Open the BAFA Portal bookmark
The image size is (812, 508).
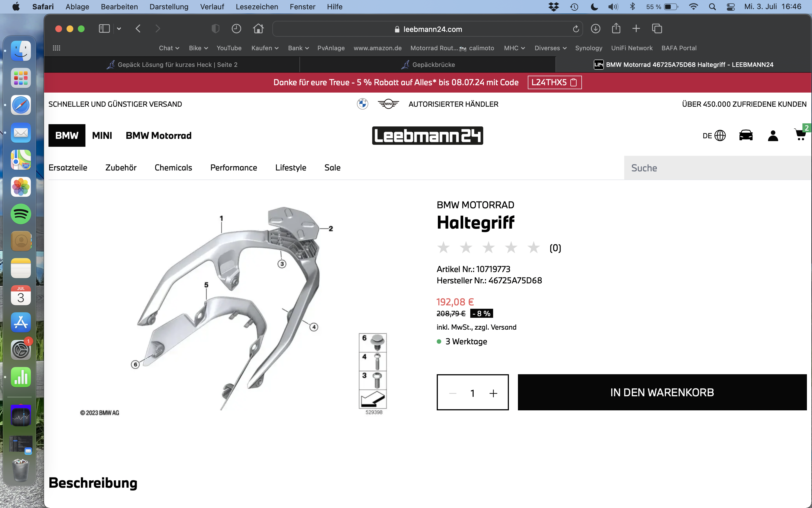pyautogui.click(x=679, y=48)
